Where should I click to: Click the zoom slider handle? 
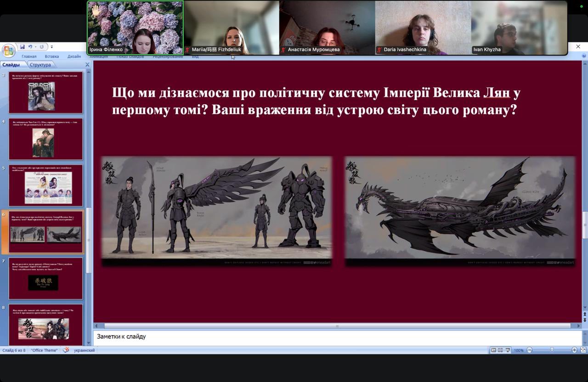[x=552, y=350]
